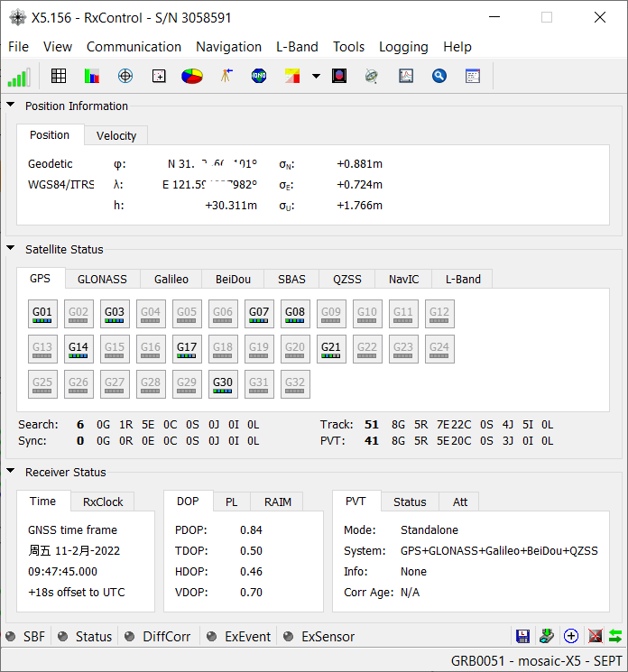The image size is (628, 672).
Task: Click the floppy disk logging icon
Action: 523,637
